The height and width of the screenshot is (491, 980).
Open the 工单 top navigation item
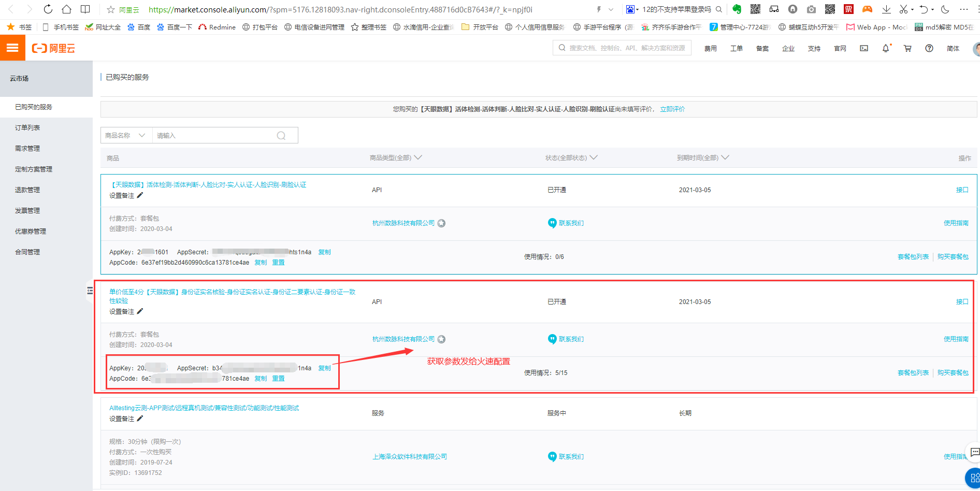[x=737, y=49]
